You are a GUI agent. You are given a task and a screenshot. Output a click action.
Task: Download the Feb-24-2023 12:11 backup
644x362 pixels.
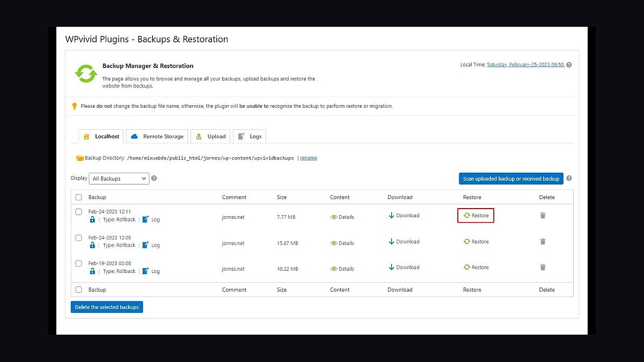click(x=404, y=216)
